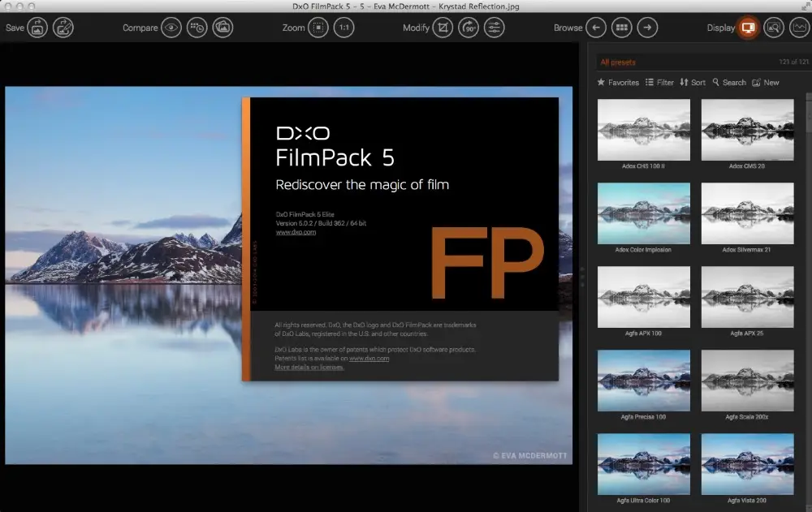Click the "Rediscover the magic of film" tagline

pos(362,185)
